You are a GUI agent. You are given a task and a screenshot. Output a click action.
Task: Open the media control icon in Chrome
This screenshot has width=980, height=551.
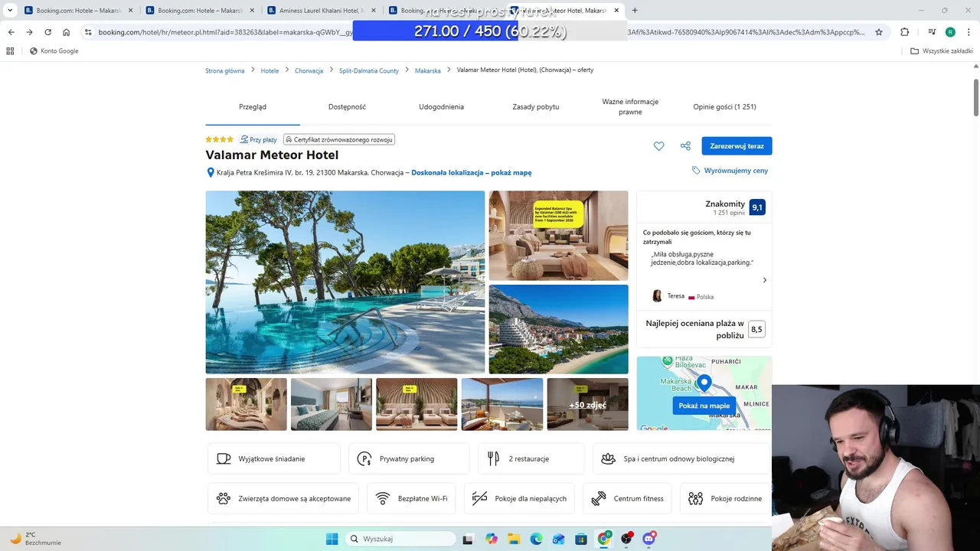click(x=932, y=32)
